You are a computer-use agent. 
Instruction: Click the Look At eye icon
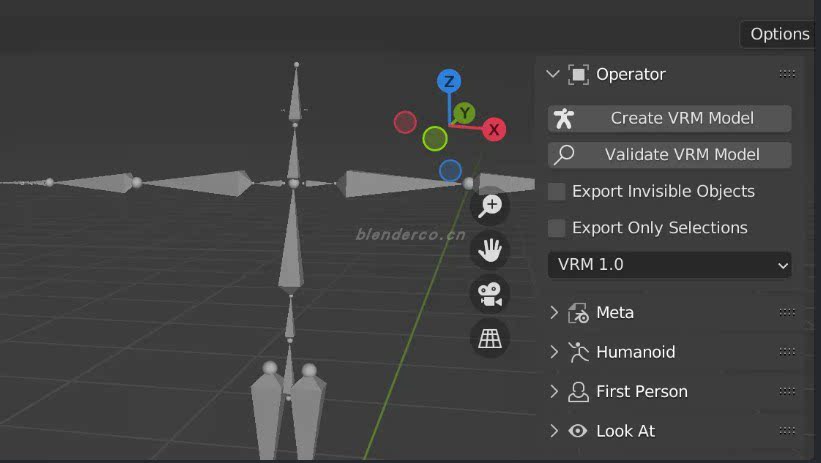578,431
